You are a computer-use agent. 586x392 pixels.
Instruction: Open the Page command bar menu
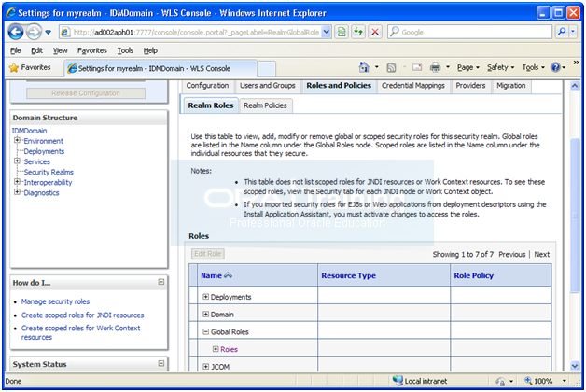[x=467, y=67]
